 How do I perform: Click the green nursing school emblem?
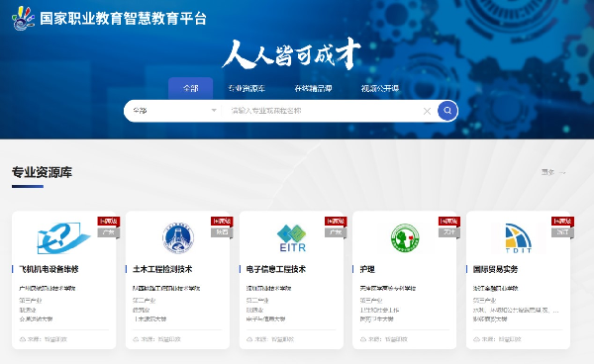[405, 238]
